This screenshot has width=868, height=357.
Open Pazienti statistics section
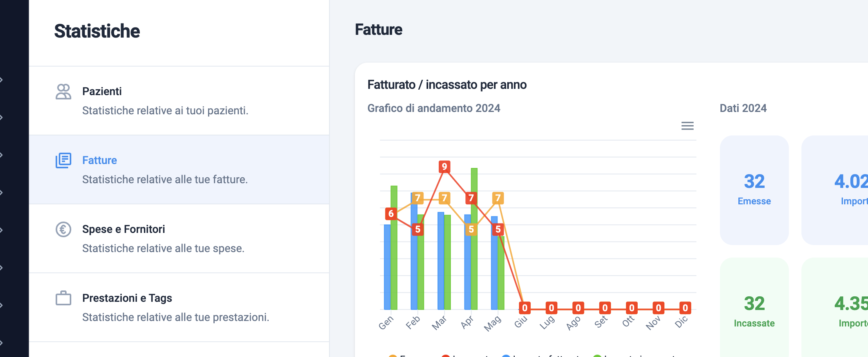[179, 101]
